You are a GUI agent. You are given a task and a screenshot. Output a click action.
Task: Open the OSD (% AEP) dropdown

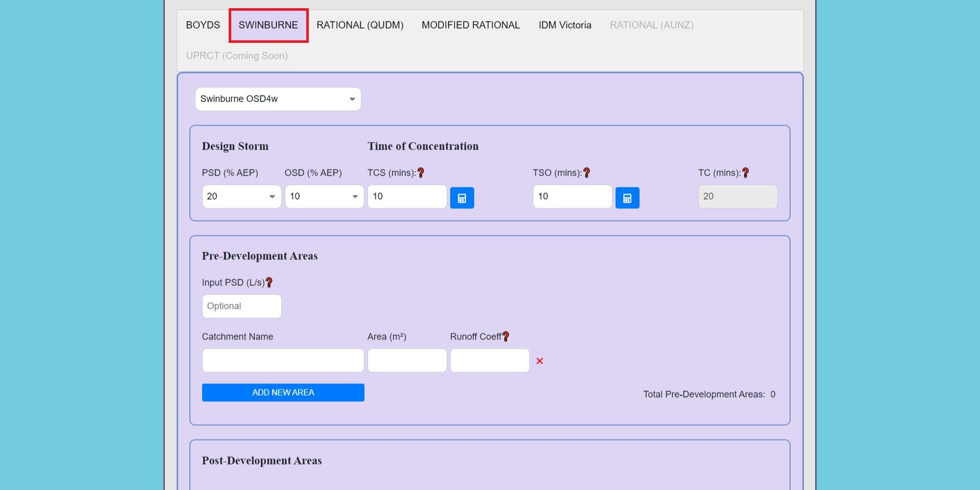tap(324, 197)
